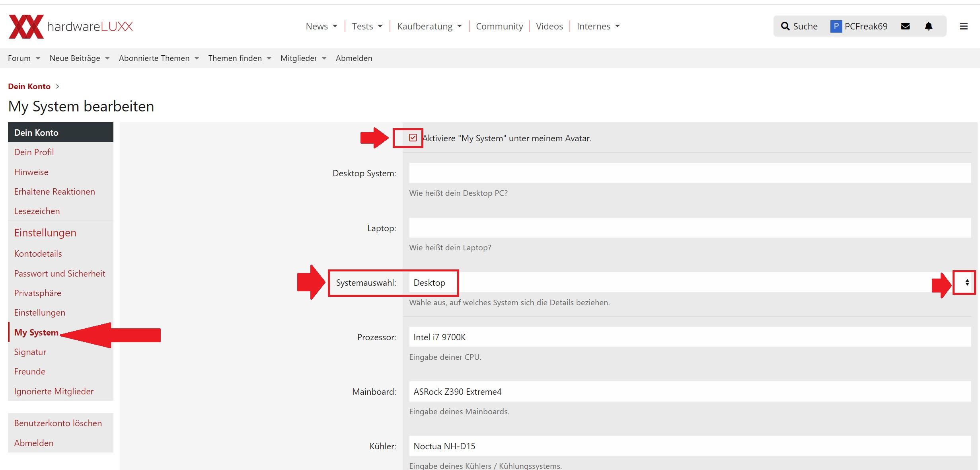Screen dimensions: 980x470
Task: Click the hardwareLUXX logo
Action: point(70,26)
